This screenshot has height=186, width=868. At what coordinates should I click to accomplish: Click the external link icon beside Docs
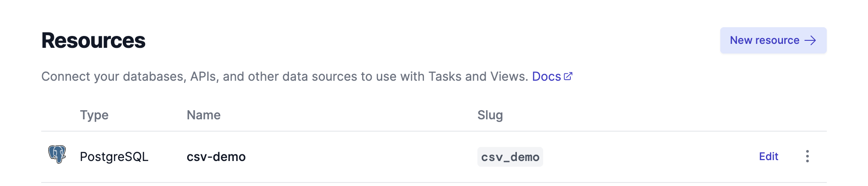(x=568, y=76)
